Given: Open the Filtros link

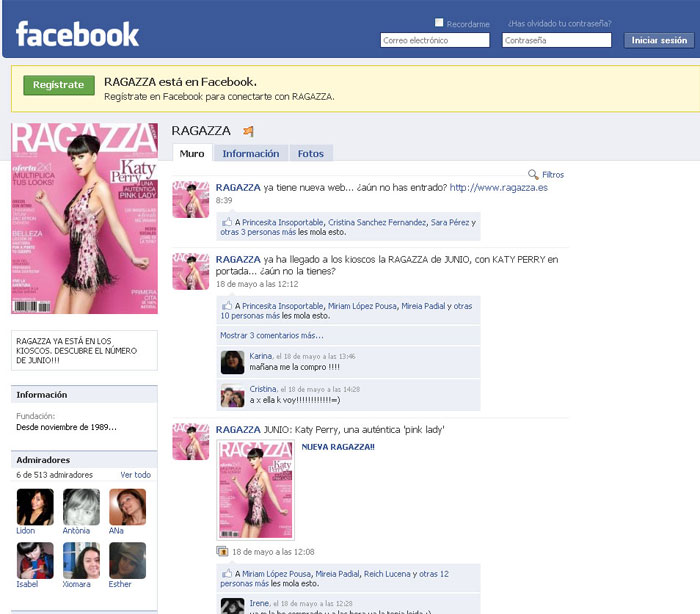Looking at the screenshot, I should (553, 175).
